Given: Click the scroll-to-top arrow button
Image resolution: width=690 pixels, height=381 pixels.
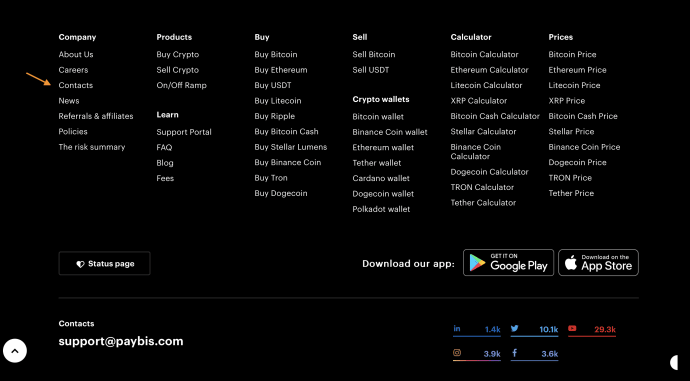Looking at the screenshot, I should (x=15, y=351).
